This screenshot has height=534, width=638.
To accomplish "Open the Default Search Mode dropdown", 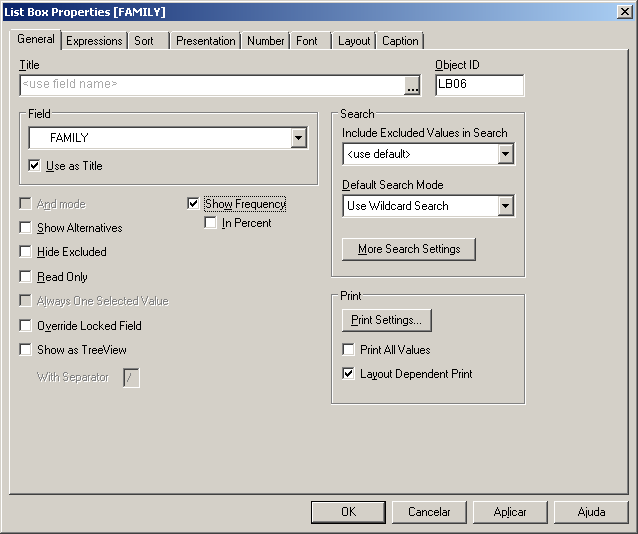I will click(506, 206).
